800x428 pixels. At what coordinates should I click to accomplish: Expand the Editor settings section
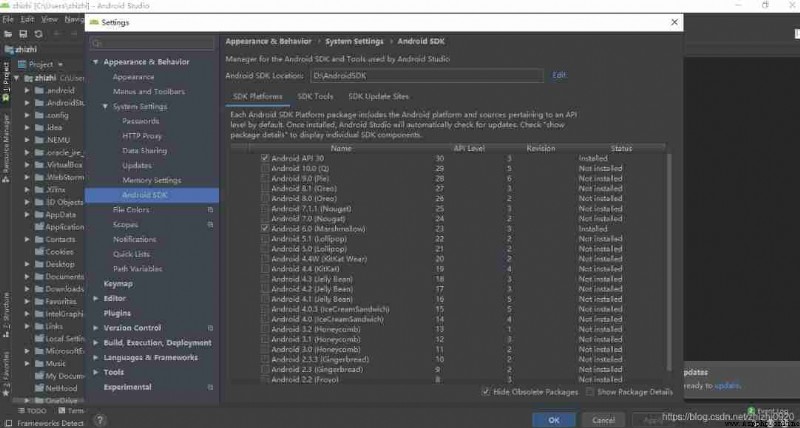[95, 298]
